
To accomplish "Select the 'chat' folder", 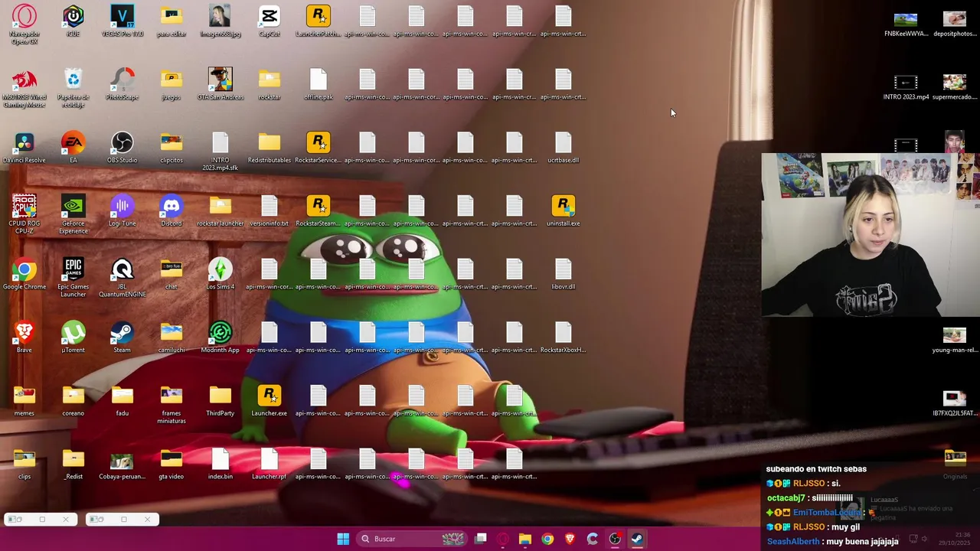I will point(171,274).
